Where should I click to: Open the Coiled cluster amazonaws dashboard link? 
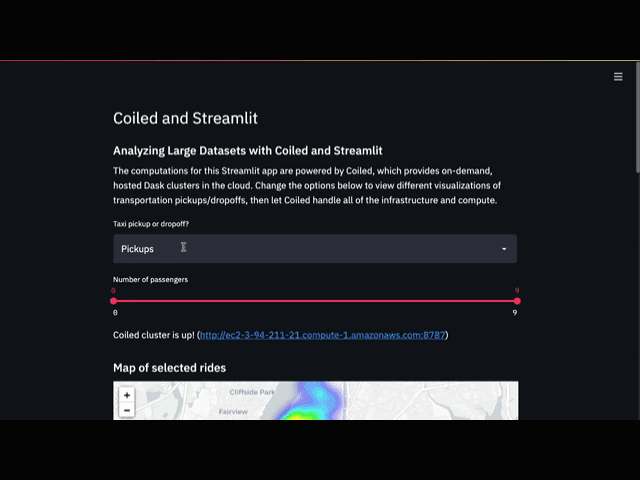click(x=323, y=335)
